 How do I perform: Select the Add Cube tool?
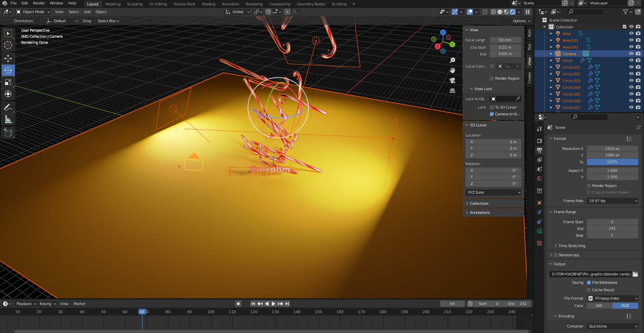(x=8, y=133)
